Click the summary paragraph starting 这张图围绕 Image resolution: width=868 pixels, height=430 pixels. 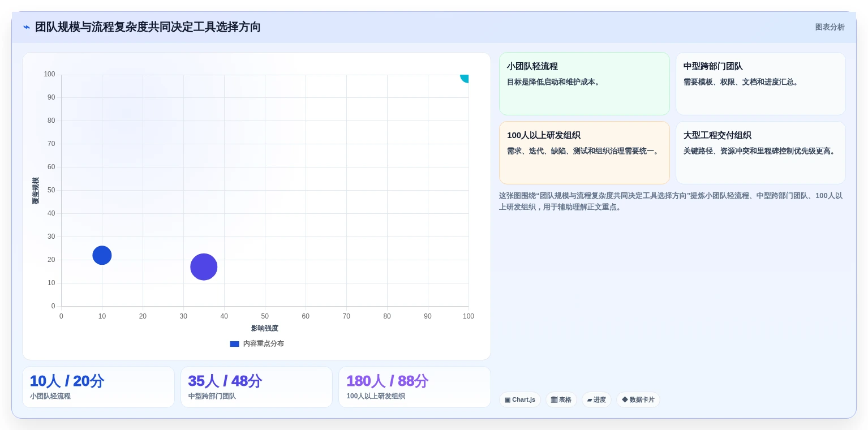point(671,201)
